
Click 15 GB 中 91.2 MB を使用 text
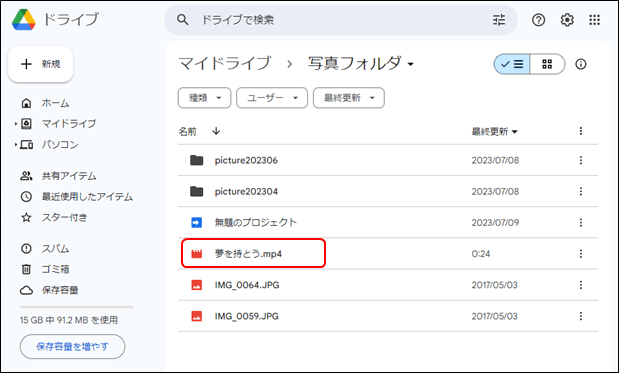(x=69, y=320)
